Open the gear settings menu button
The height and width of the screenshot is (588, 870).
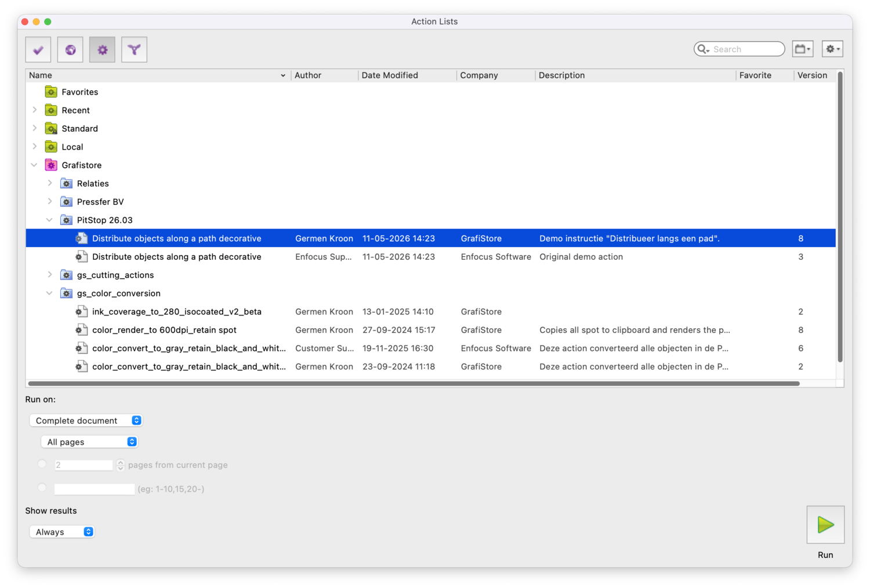click(x=832, y=49)
